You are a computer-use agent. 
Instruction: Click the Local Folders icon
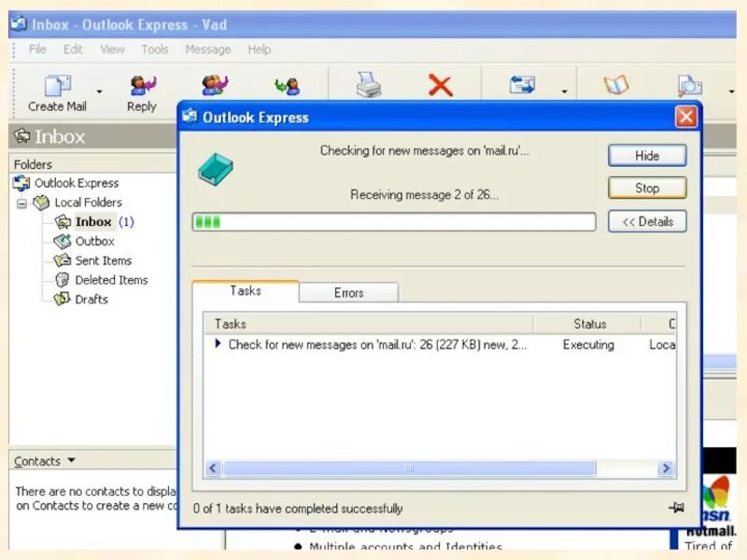pyautogui.click(x=41, y=203)
